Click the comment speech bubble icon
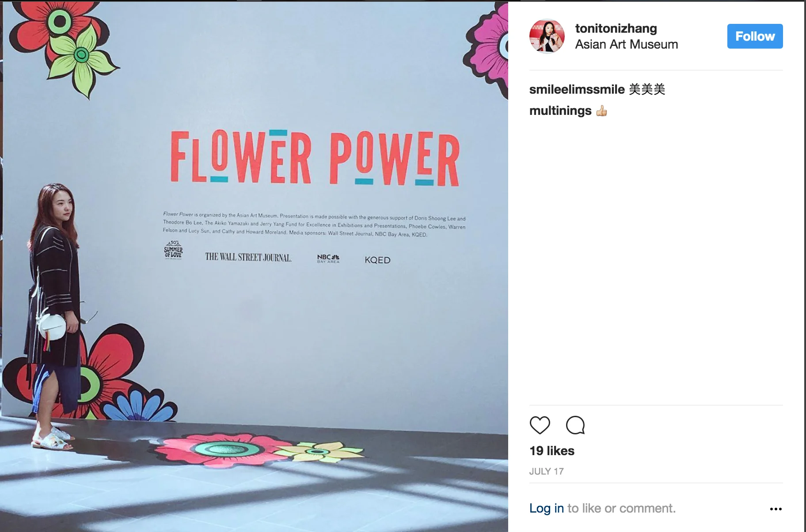The height and width of the screenshot is (532, 806). [x=575, y=425]
